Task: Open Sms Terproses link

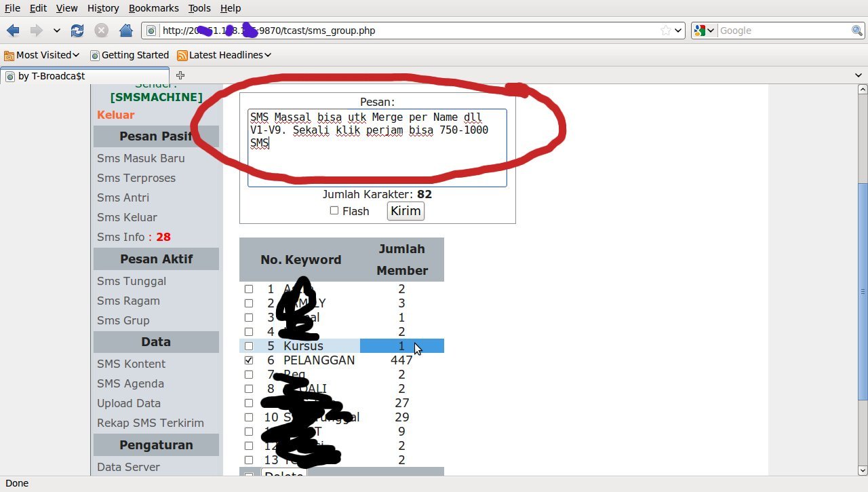Action: (x=136, y=178)
